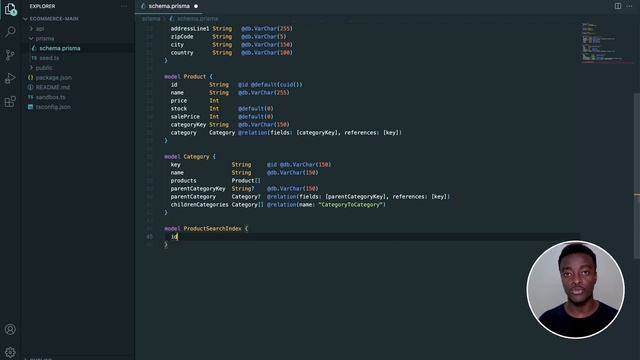Viewport: 640px width, 360px height.
Task: Click the 'cuid()' default on id
Action: click(290, 84)
